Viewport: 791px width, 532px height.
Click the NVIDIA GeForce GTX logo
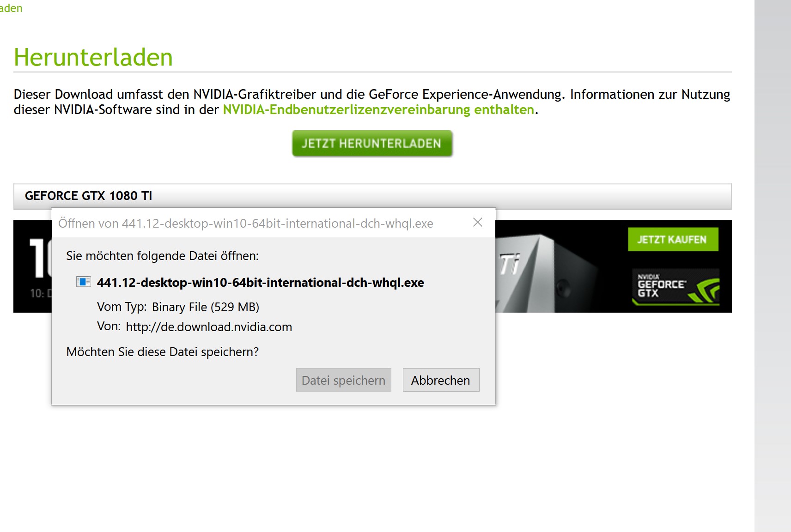[x=675, y=287]
